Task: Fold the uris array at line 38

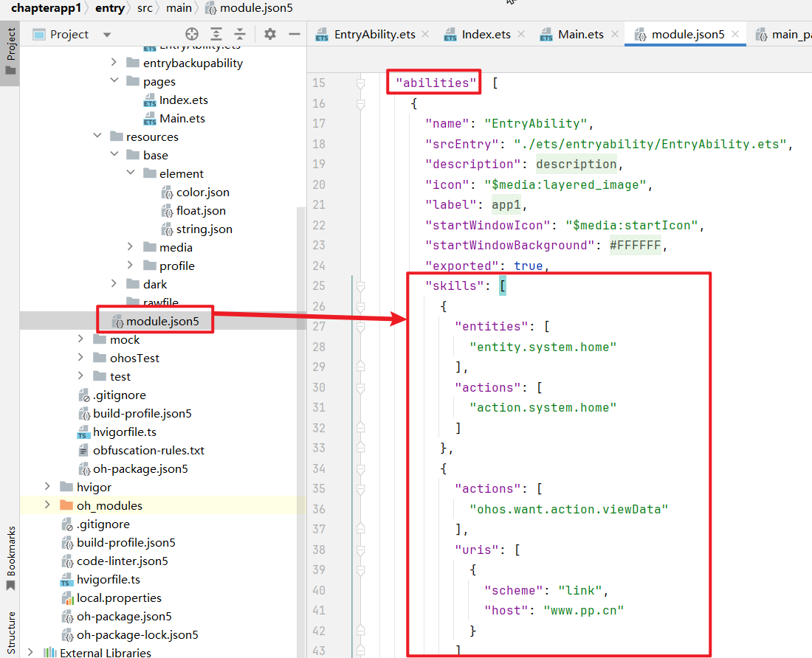Action: click(x=361, y=550)
